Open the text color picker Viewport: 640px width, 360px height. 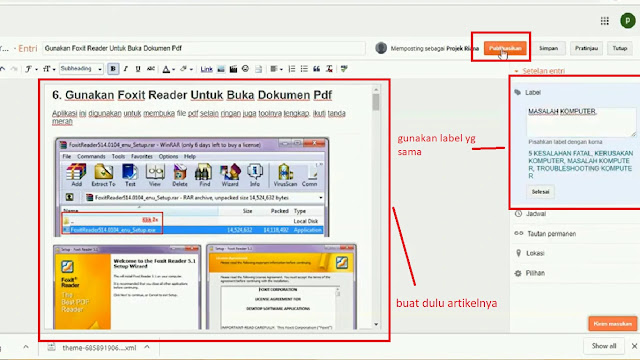[168, 69]
